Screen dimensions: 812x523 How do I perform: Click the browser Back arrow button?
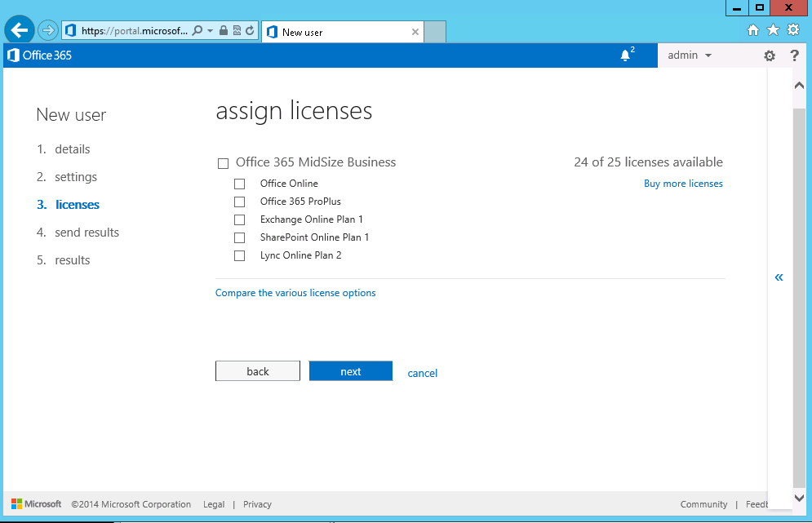tap(19, 30)
